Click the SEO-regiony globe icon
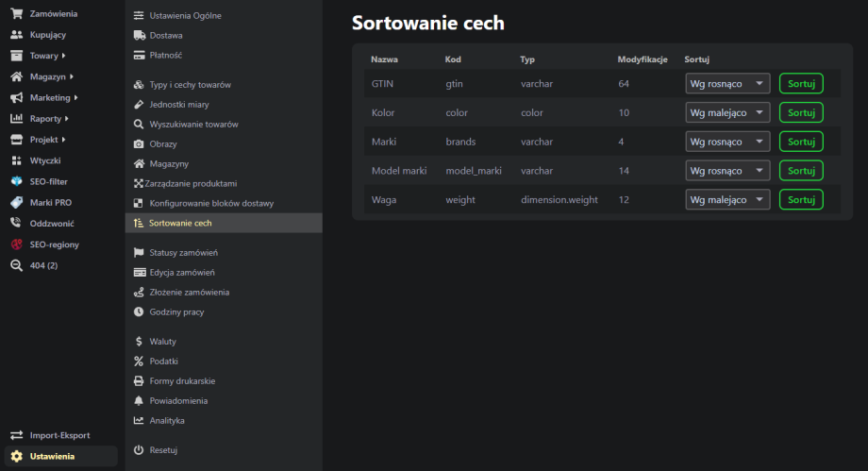The image size is (868, 471). tap(16, 244)
